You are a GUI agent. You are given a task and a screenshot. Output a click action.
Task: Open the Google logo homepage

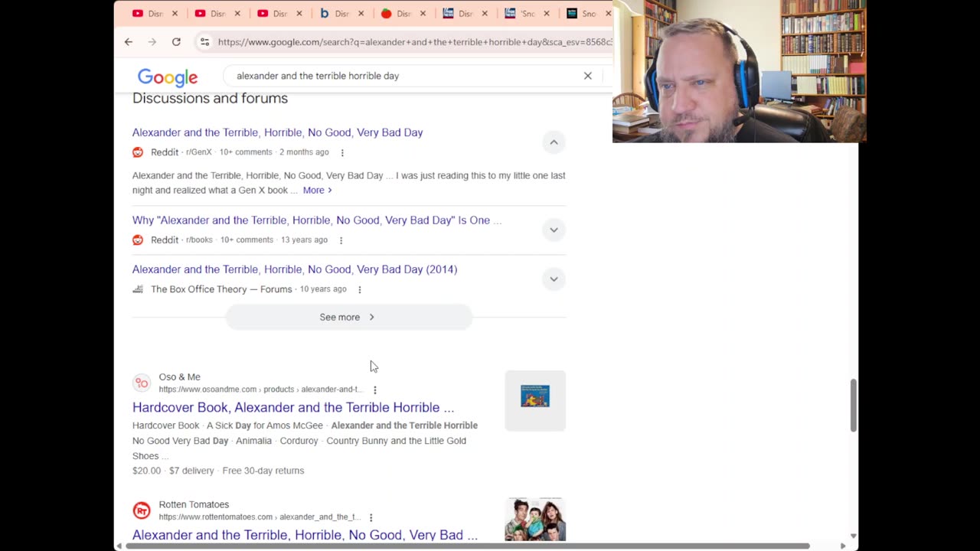point(168,77)
